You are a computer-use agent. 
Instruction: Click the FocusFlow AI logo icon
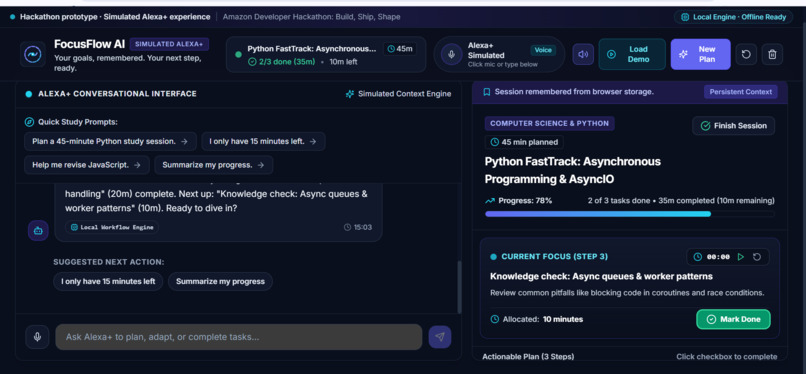[33, 54]
